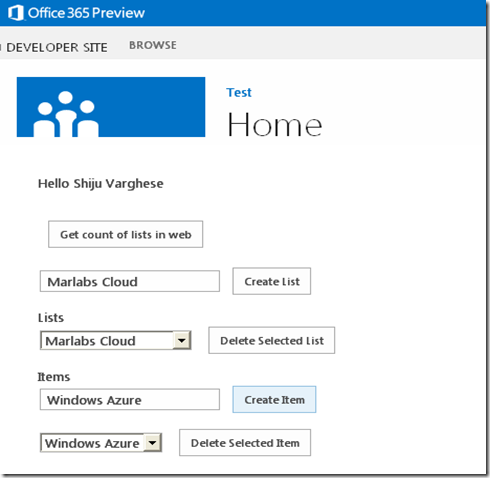Click Delete Selected List button
Image resolution: width=490 pixels, height=478 pixels.
coord(272,340)
